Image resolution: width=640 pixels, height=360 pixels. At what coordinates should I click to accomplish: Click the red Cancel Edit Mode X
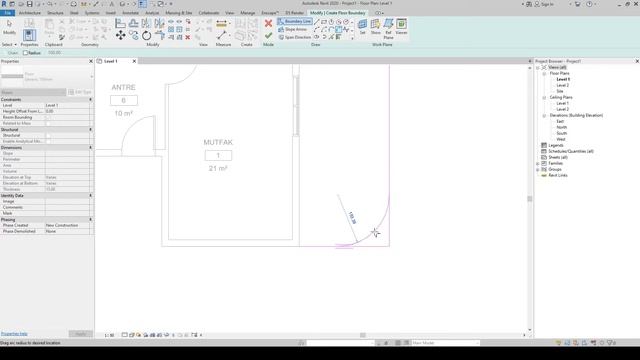click(268, 23)
